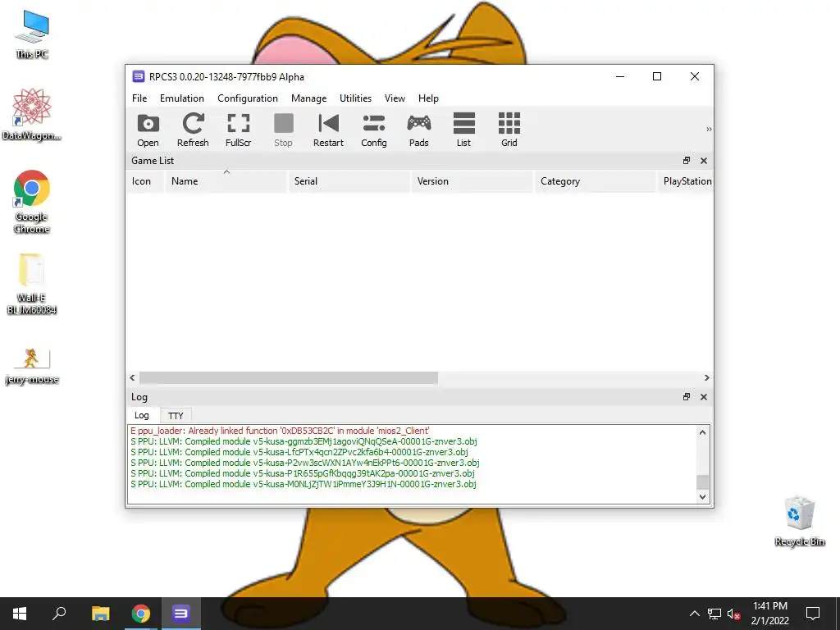The width and height of the screenshot is (840, 630).
Task: Click the RPCS3 taskbar button
Action: coord(181,614)
